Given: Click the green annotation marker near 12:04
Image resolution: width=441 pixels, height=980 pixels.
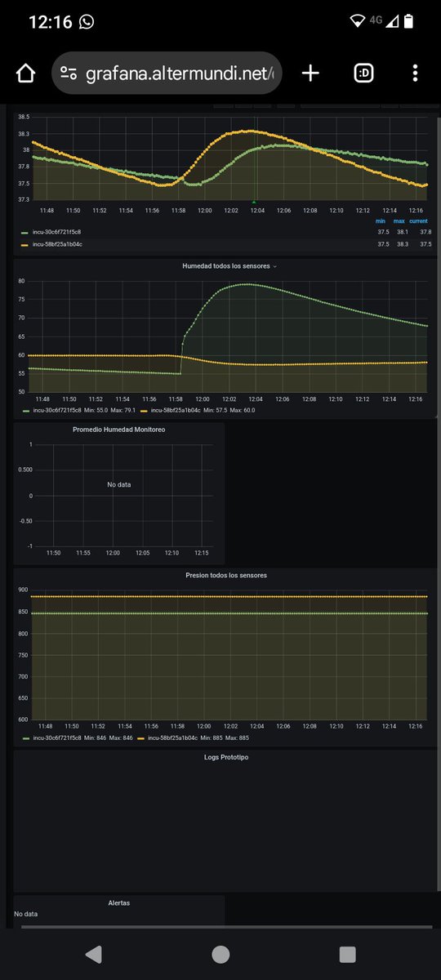Looking at the screenshot, I should [x=254, y=202].
